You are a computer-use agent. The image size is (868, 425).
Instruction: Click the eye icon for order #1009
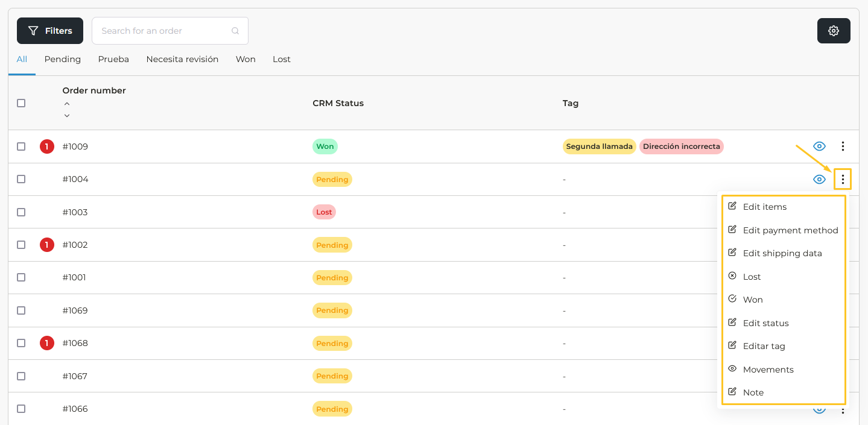[x=819, y=146]
